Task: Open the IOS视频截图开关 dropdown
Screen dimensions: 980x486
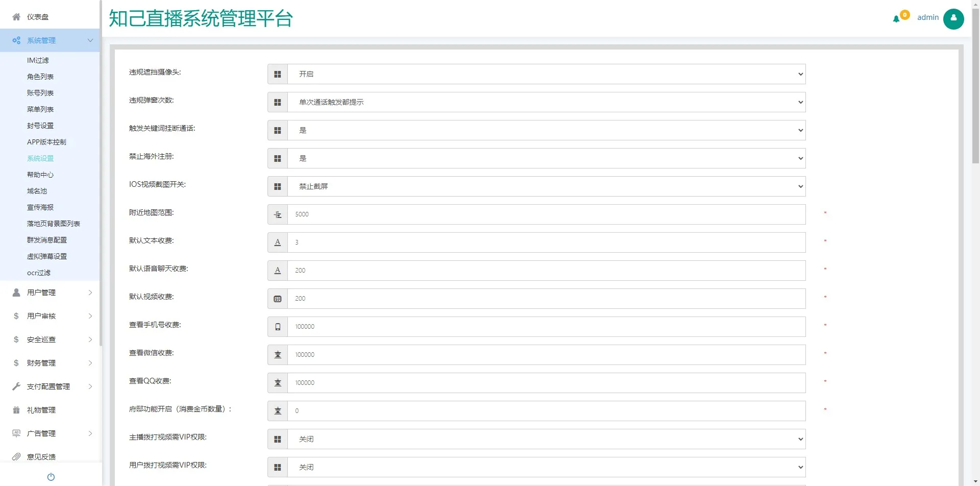Action: pos(546,186)
